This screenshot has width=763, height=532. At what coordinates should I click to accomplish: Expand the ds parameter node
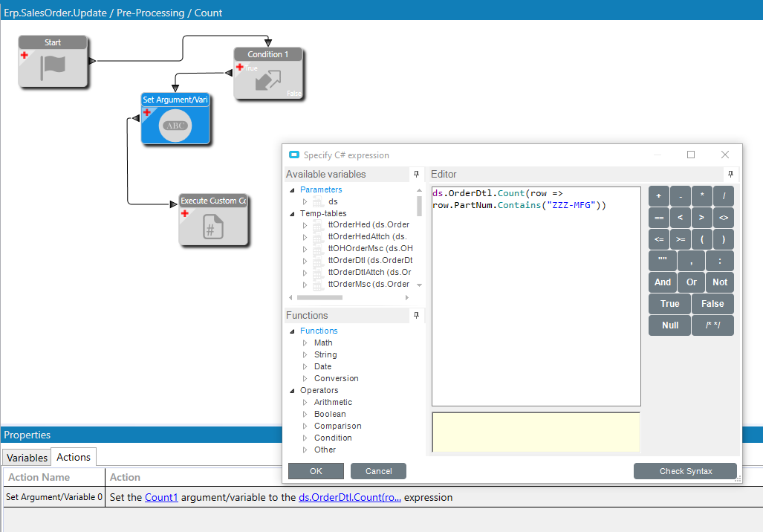tap(305, 201)
